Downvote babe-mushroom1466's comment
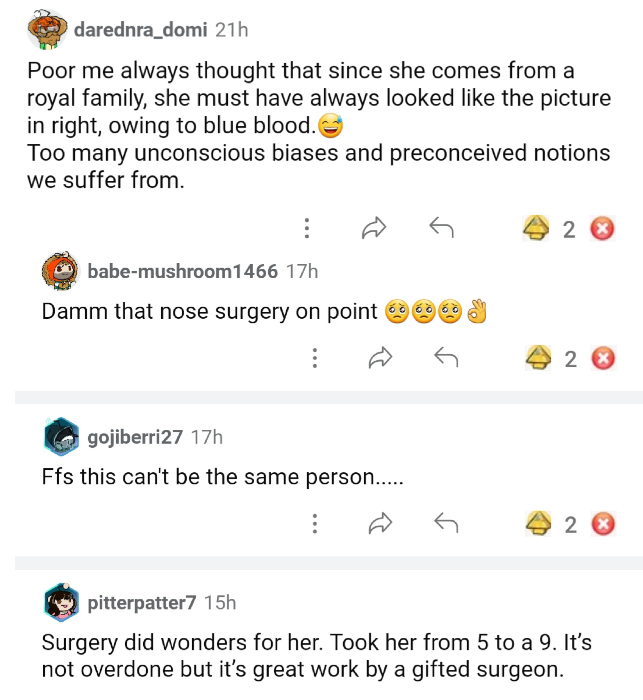 602,358
